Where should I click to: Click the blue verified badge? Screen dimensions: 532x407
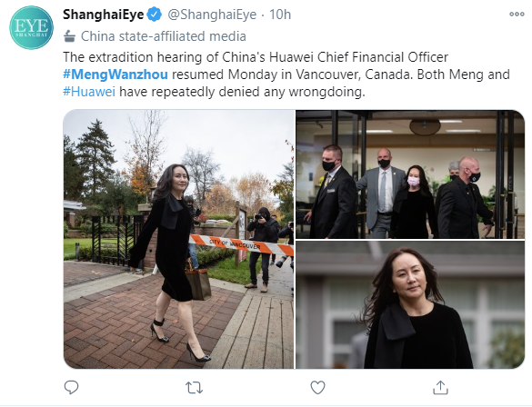pos(155,15)
